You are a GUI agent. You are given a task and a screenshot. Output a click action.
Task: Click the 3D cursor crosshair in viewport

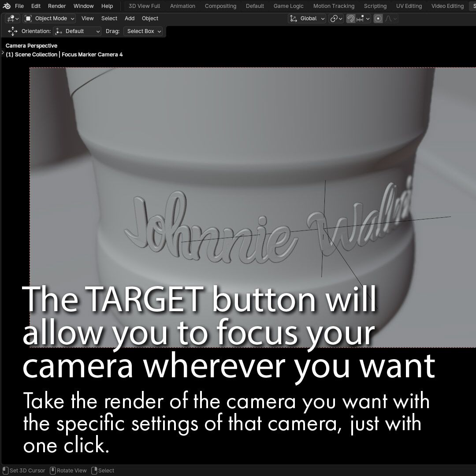(x=324, y=228)
